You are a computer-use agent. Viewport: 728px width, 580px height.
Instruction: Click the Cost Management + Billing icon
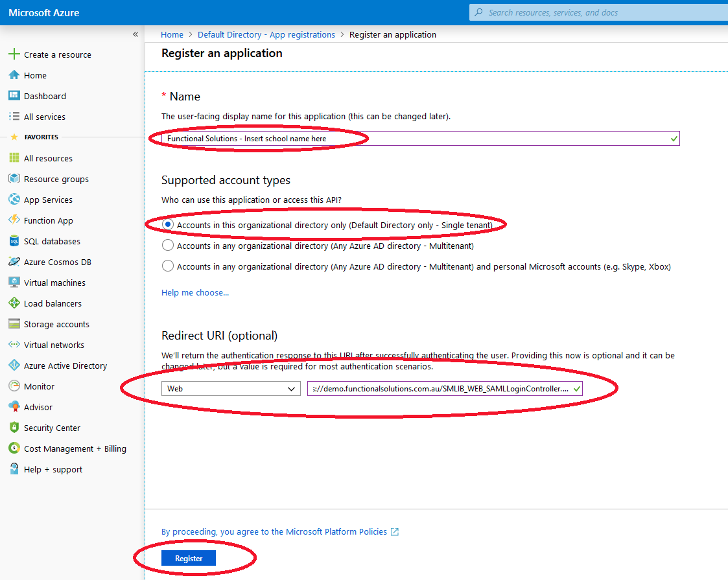click(14, 448)
